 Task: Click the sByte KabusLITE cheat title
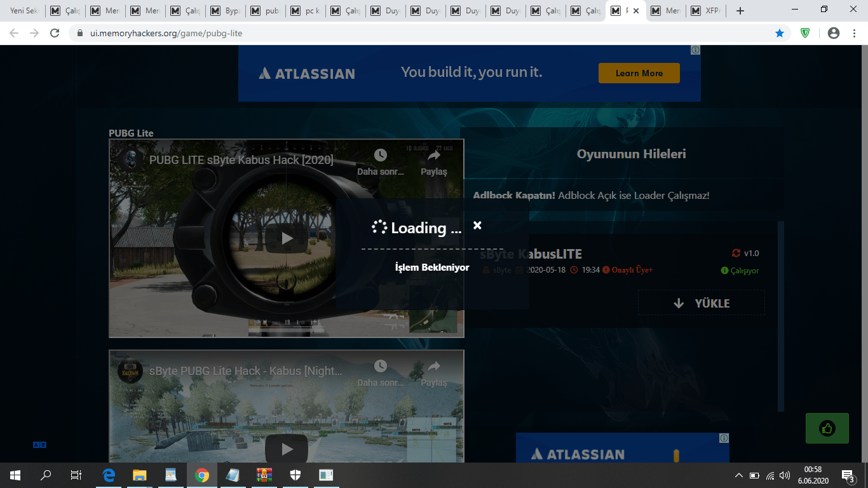[531, 254]
